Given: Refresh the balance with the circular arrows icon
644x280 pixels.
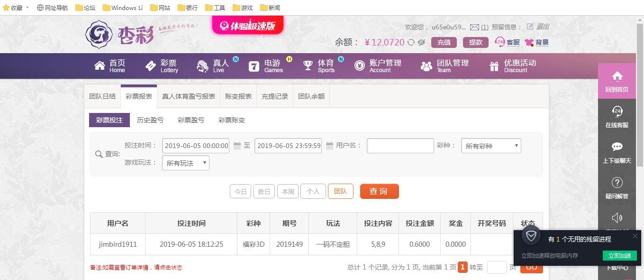Looking at the screenshot, I should (x=411, y=42).
